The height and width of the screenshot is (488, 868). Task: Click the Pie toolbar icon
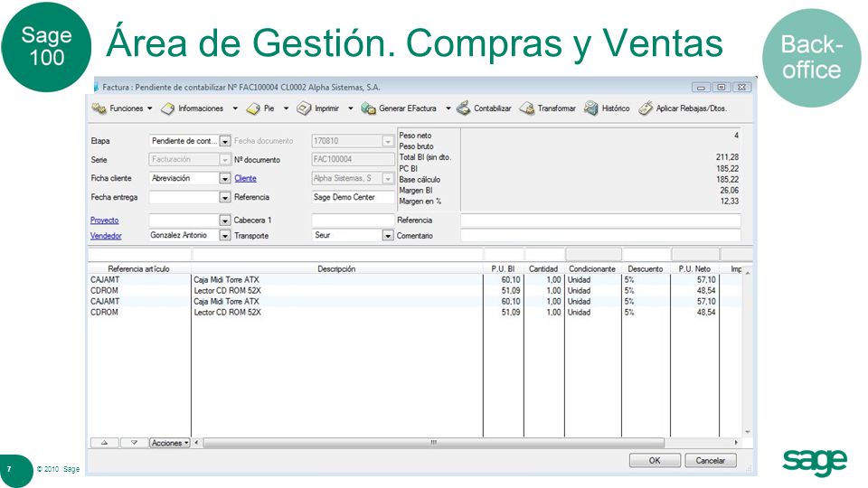pos(253,109)
